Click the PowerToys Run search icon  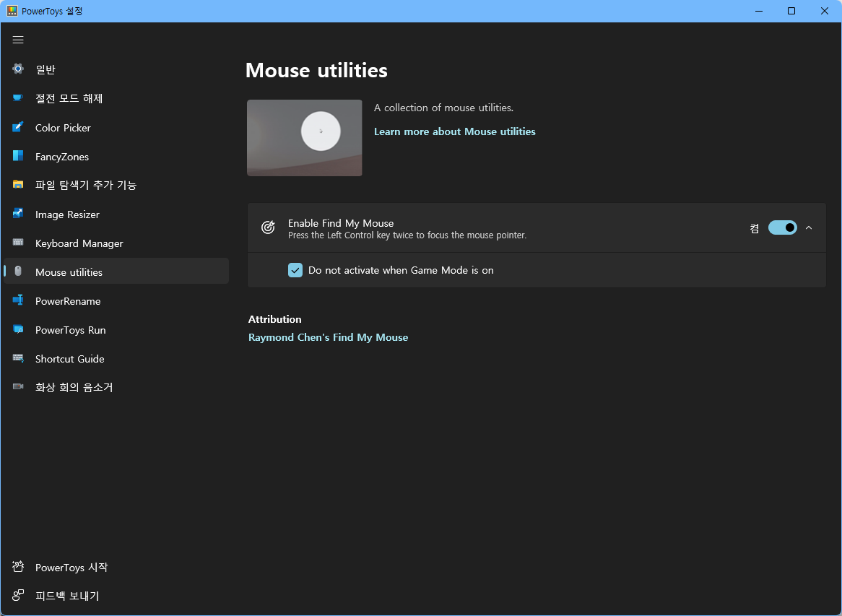(18, 329)
